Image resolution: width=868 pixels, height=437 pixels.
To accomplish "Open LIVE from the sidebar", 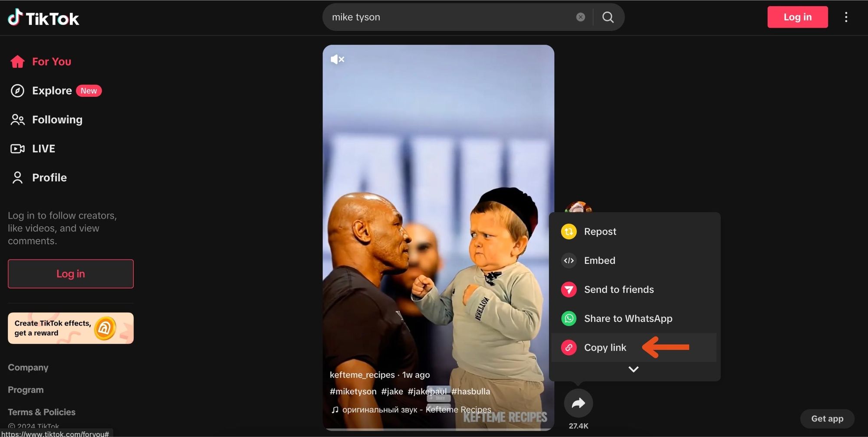I will pos(17,148).
